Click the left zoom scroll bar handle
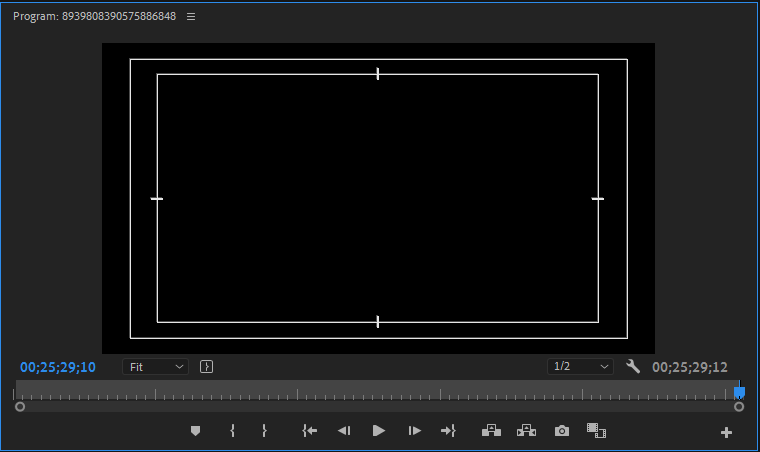The width and height of the screenshot is (760, 452). 20,407
